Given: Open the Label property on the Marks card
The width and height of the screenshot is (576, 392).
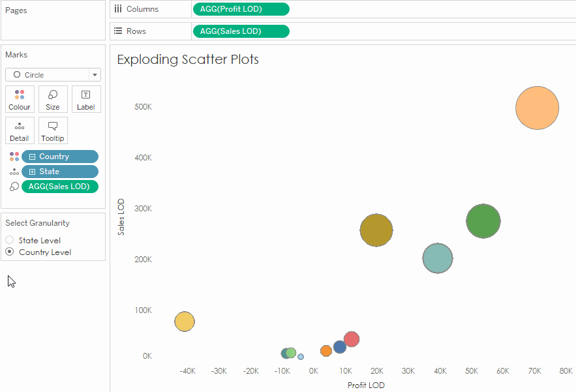Looking at the screenshot, I should pos(86,99).
